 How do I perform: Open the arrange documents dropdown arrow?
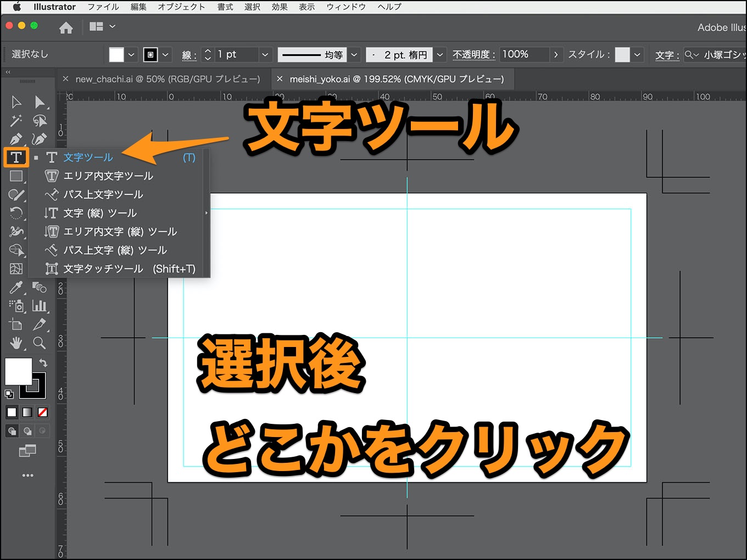click(113, 26)
